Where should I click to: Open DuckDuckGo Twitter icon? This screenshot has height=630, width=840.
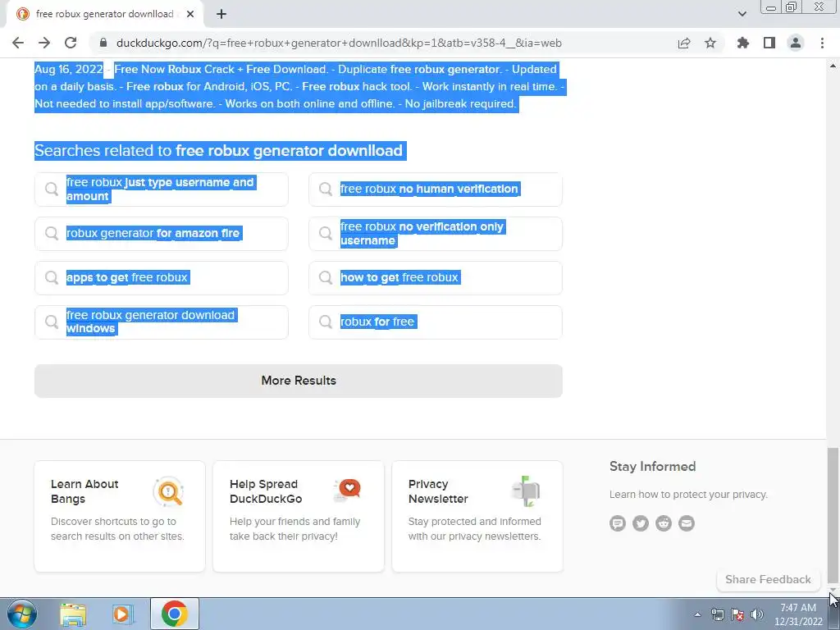(641, 523)
